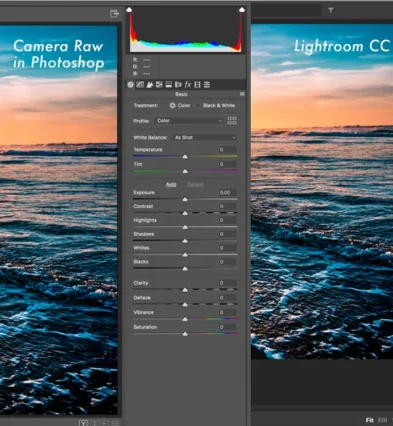This screenshot has width=393, height=426.
Task: Click the Auto tone link
Action: coord(171,184)
